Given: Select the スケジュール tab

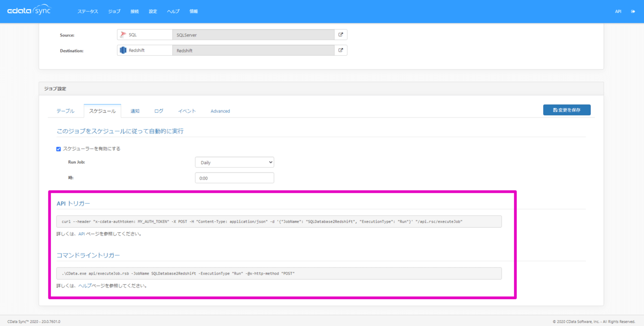Looking at the screenshot, I should [x=102, y=111].
